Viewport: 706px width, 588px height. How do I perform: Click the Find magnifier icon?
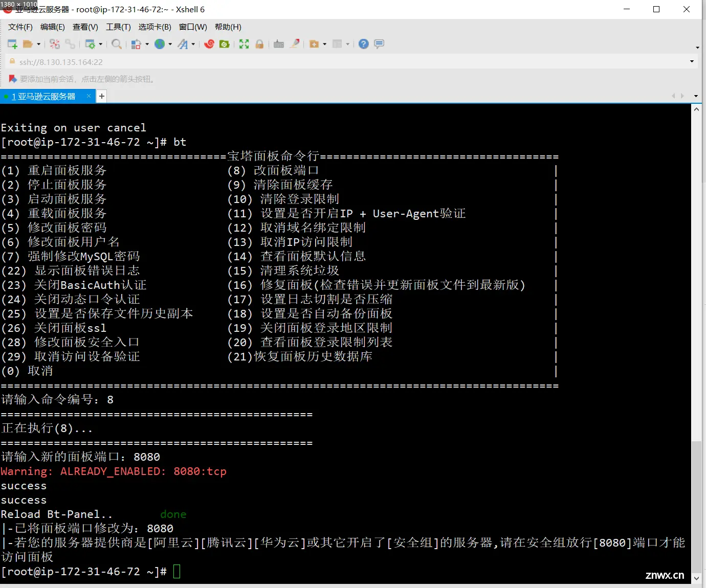[x=117, y=44]
